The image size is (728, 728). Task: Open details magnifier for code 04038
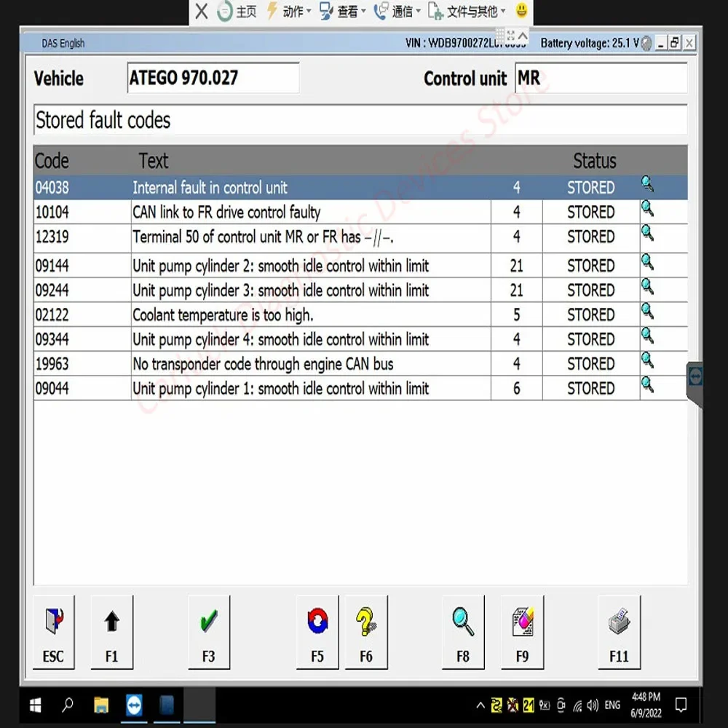647,184
